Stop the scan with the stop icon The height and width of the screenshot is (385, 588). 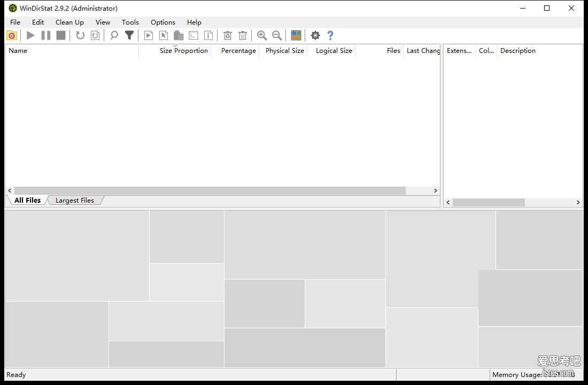[61, 36]
